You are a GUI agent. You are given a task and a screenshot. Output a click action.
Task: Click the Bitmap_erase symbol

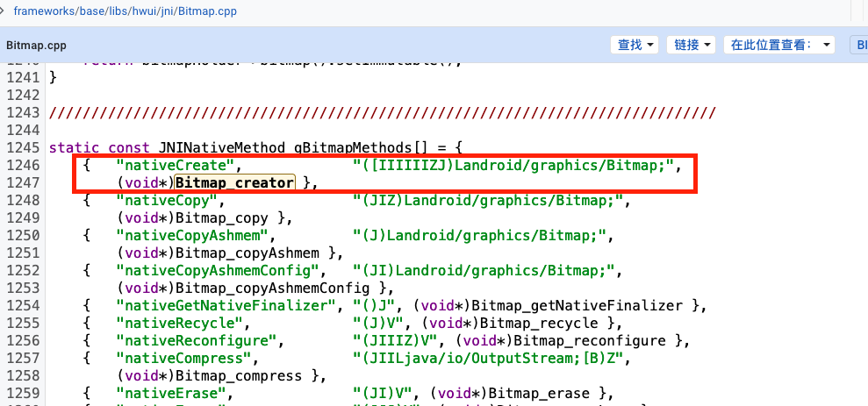[539, 394]
